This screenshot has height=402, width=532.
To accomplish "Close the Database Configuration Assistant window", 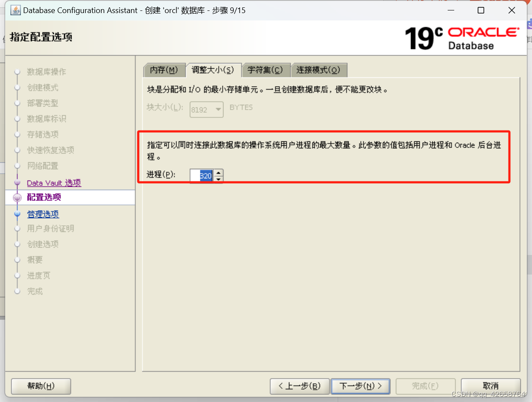I will coord(512,10).
